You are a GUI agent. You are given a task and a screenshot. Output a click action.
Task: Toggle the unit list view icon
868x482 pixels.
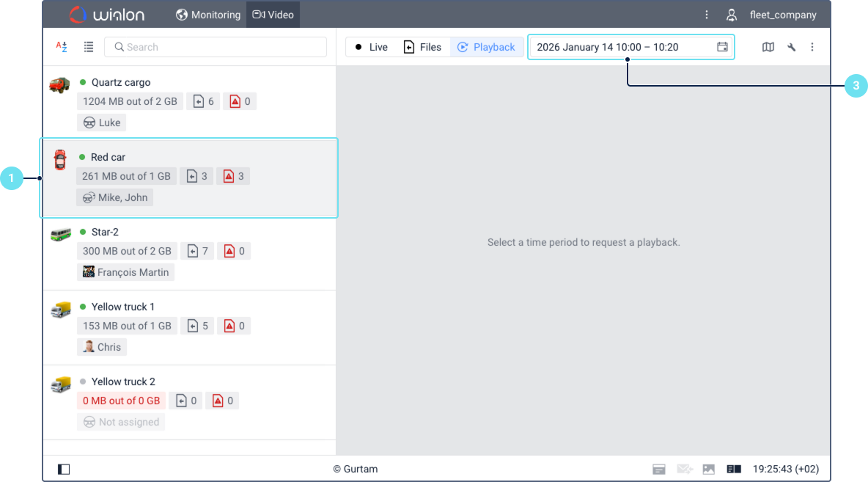[x=89, y=47]
